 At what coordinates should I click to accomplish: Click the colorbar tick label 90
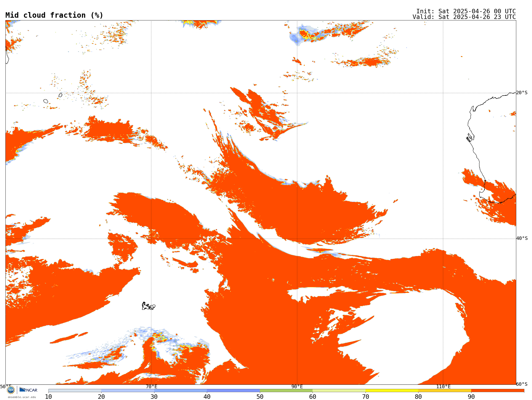tap(471, 397)
